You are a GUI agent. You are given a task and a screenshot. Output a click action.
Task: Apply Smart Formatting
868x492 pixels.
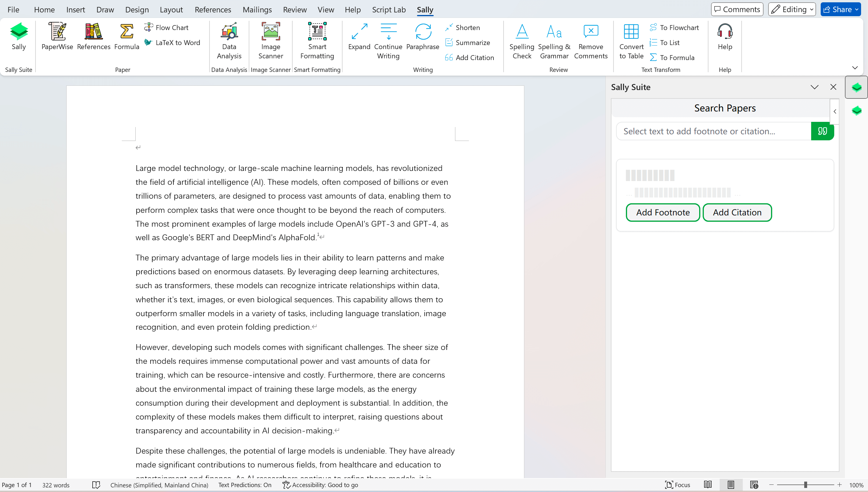coord(317,41)
